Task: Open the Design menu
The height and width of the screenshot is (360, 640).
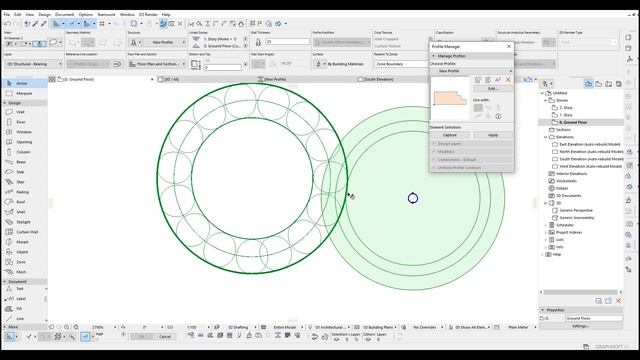Action: coord(44,14)
